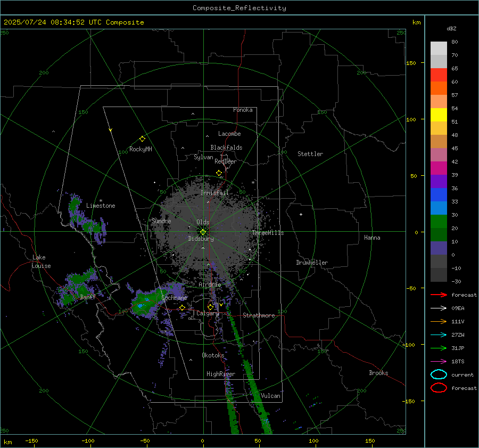
Task: Click the Olds label near radar center
Action: (x=203, y=222)
